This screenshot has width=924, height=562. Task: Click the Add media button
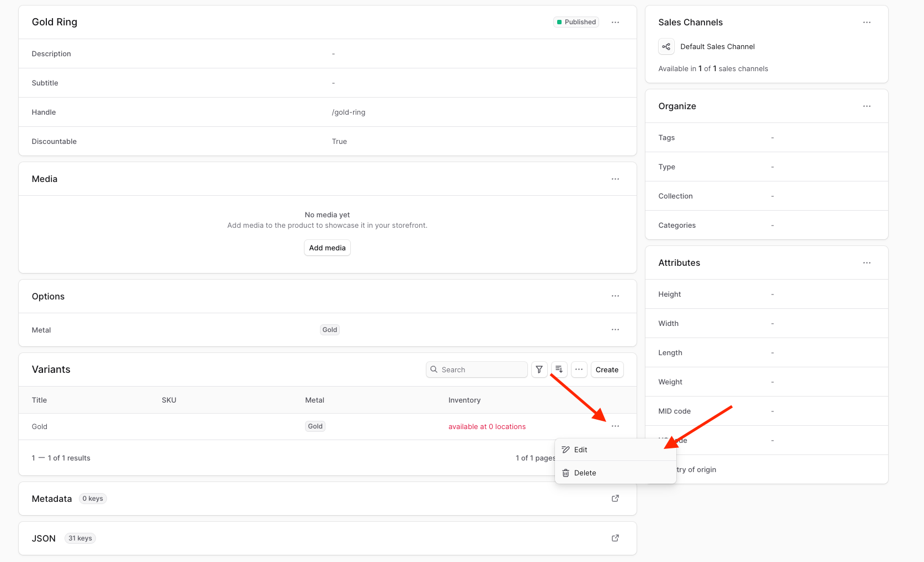click(x=327, y=248)
